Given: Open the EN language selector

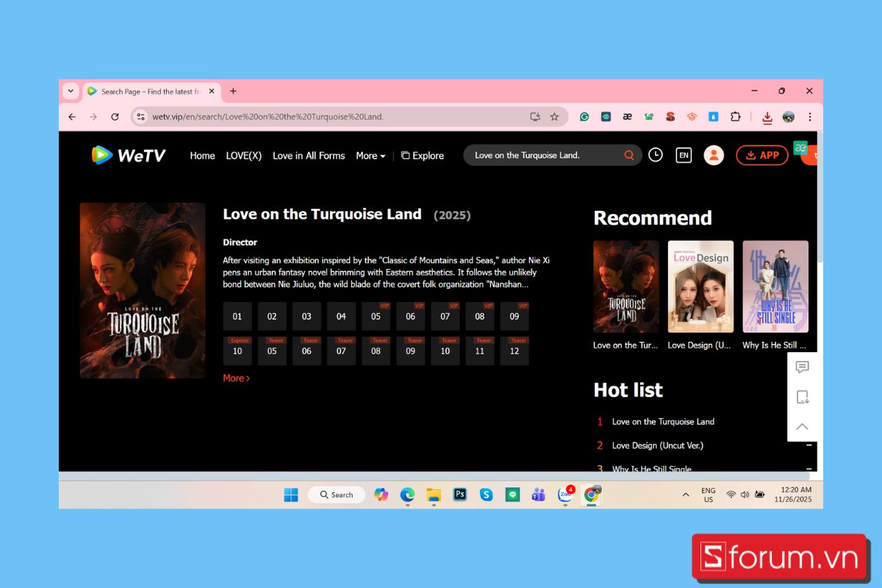Looking at the screenshot, I should [x=684, y=155].
